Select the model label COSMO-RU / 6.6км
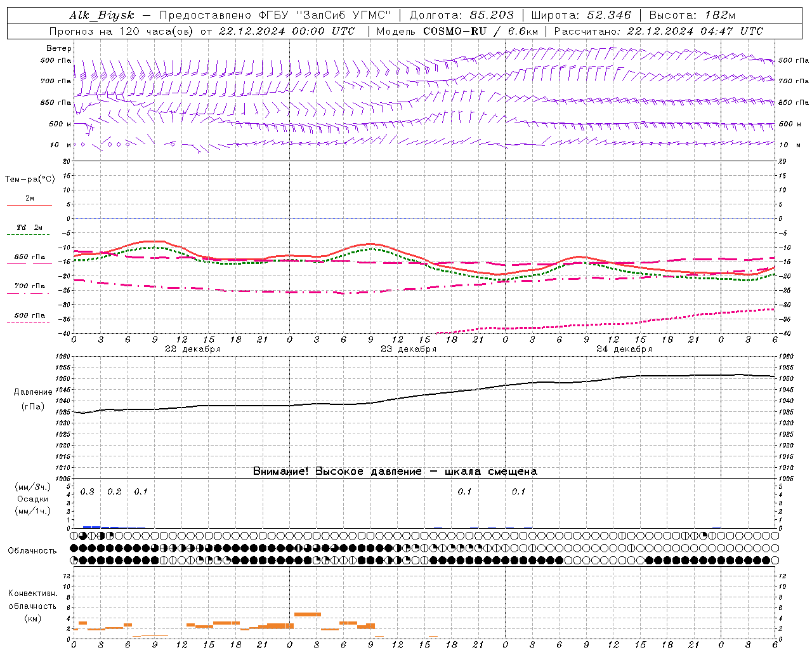 click(x=480, y=31)
